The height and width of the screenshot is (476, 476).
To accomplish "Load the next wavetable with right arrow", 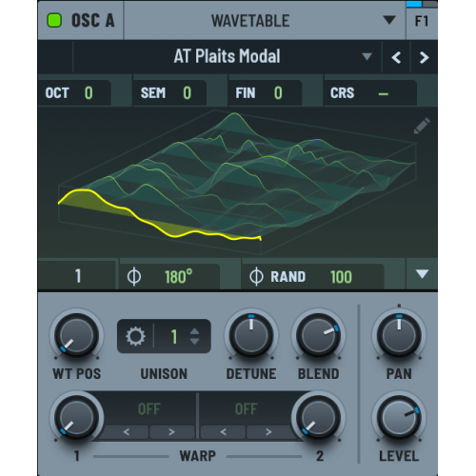I will point(424,57).
